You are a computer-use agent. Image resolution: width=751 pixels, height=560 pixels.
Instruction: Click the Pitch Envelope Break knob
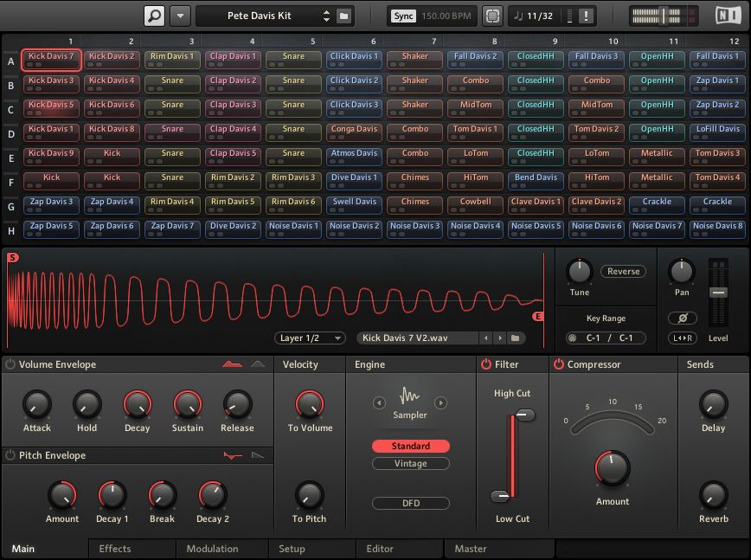tap(163, 495)
